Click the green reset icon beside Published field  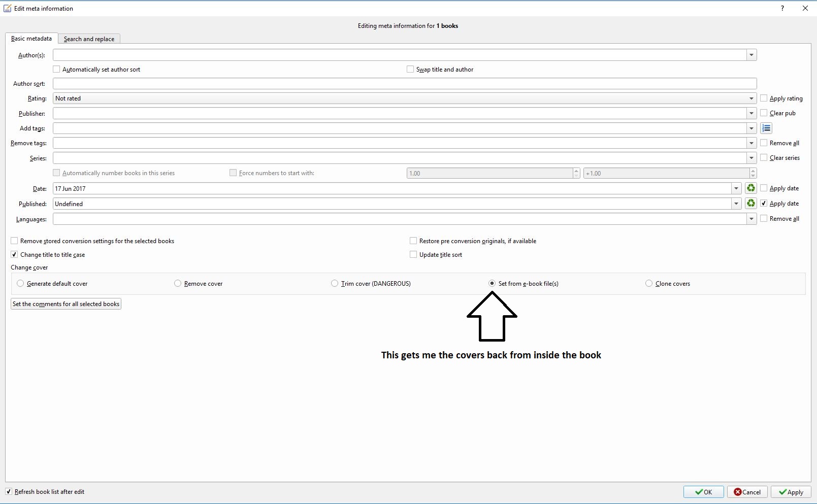(x=751, y=204)
